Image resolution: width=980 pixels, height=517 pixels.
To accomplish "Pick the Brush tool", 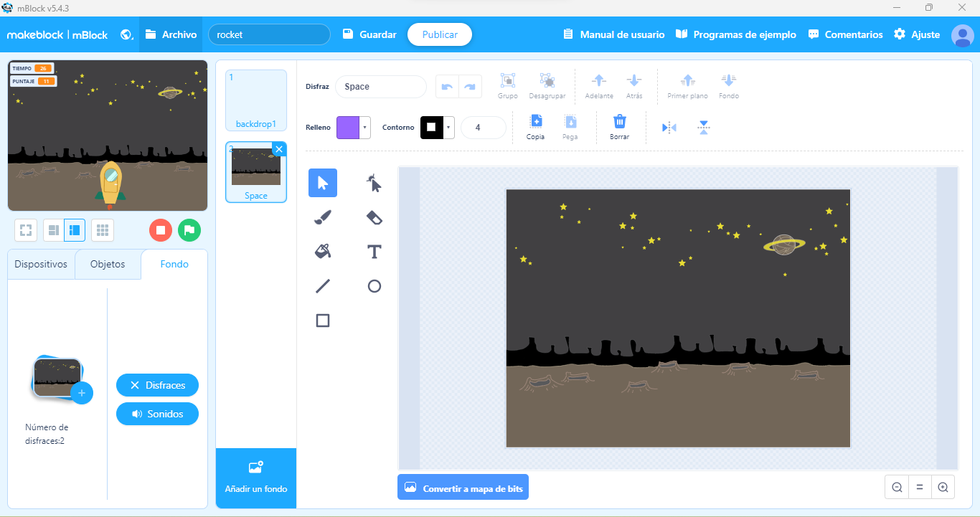I will coord(323,217).
